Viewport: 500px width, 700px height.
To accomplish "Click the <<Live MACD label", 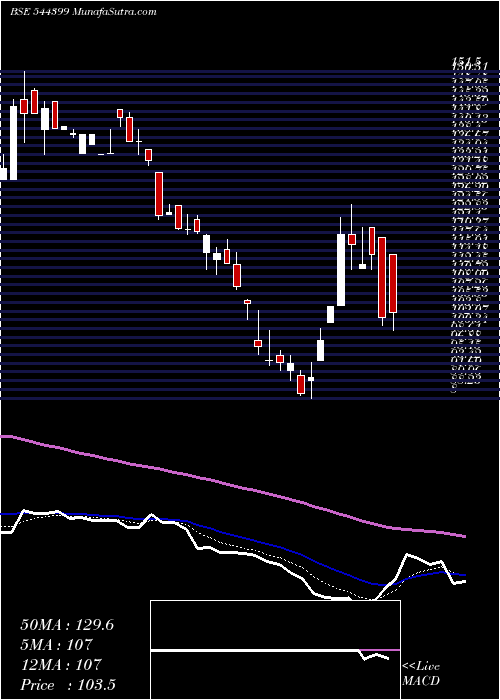I will pyautogui.click(x=421, y=674).
